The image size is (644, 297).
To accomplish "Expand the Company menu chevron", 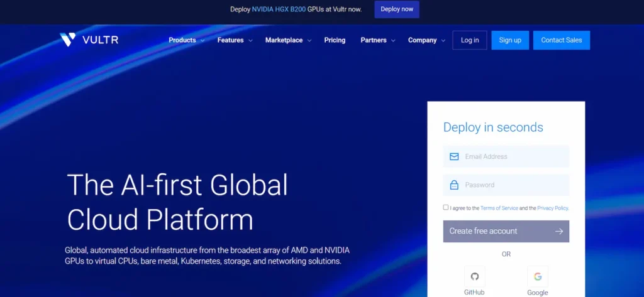I will pos(443,41).
